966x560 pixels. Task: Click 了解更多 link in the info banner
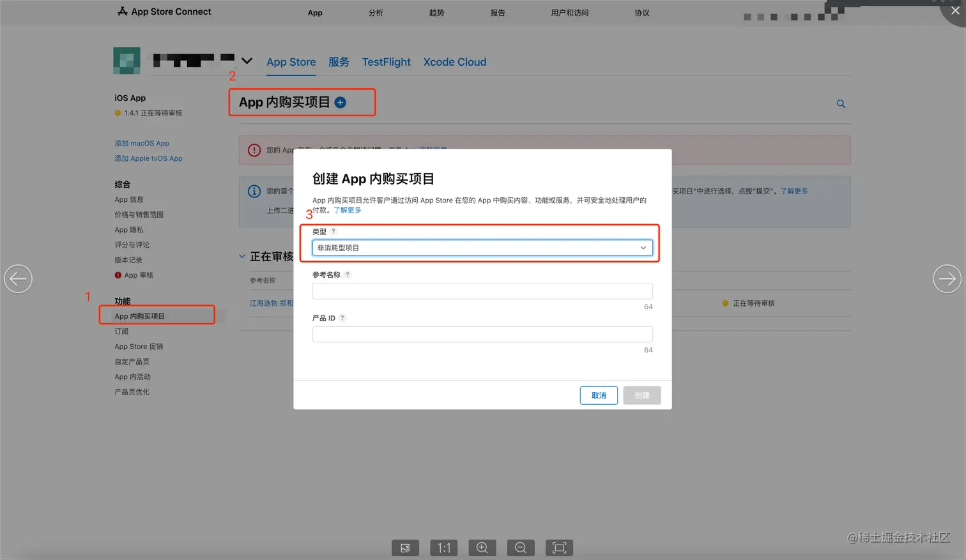point(794,191)
